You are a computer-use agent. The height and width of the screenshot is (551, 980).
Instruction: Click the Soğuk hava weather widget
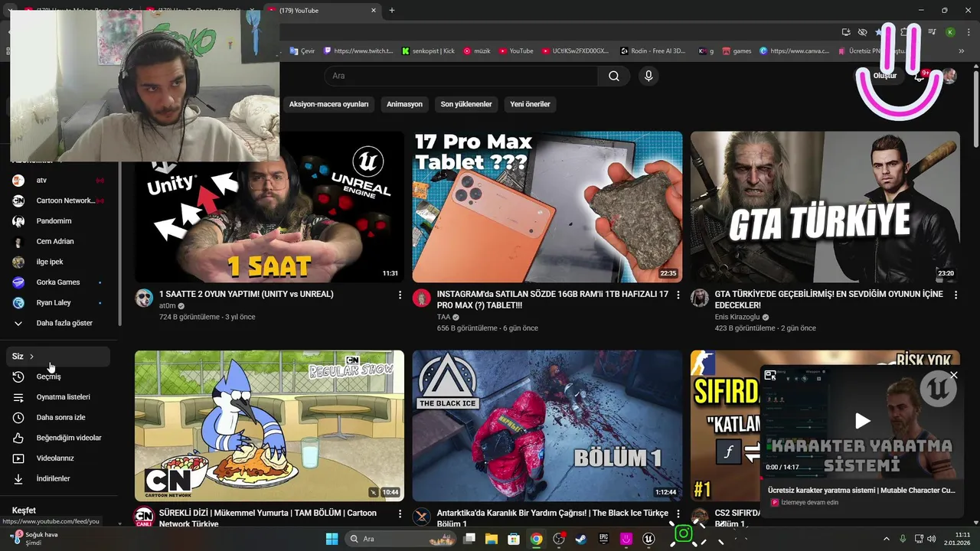[34, 539]
